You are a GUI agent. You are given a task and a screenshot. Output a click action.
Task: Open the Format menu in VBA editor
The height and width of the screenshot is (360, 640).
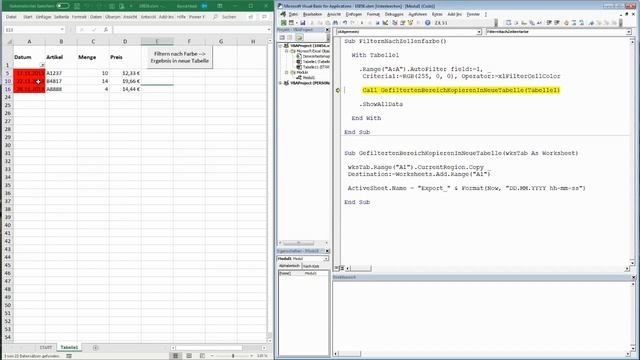(373, 14)
